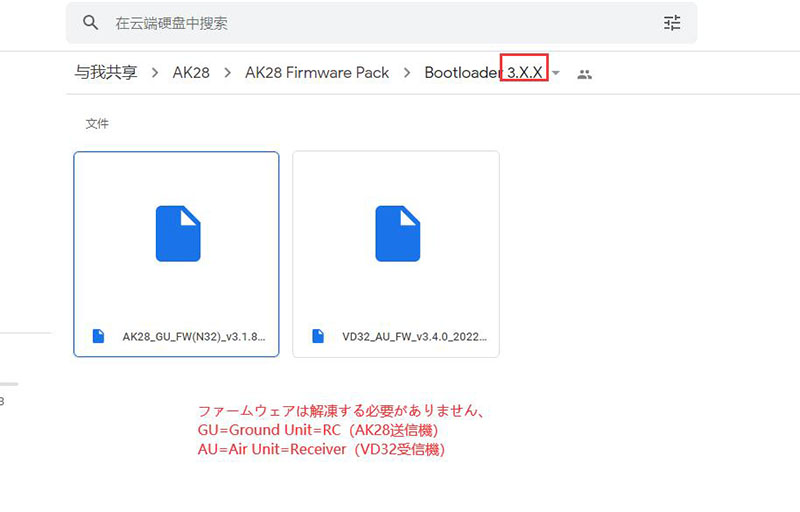Navigate to the AK28 breadcrumb folder
Image resolution: width=800 pixels, height=512 pixels.
coord(192,73)
